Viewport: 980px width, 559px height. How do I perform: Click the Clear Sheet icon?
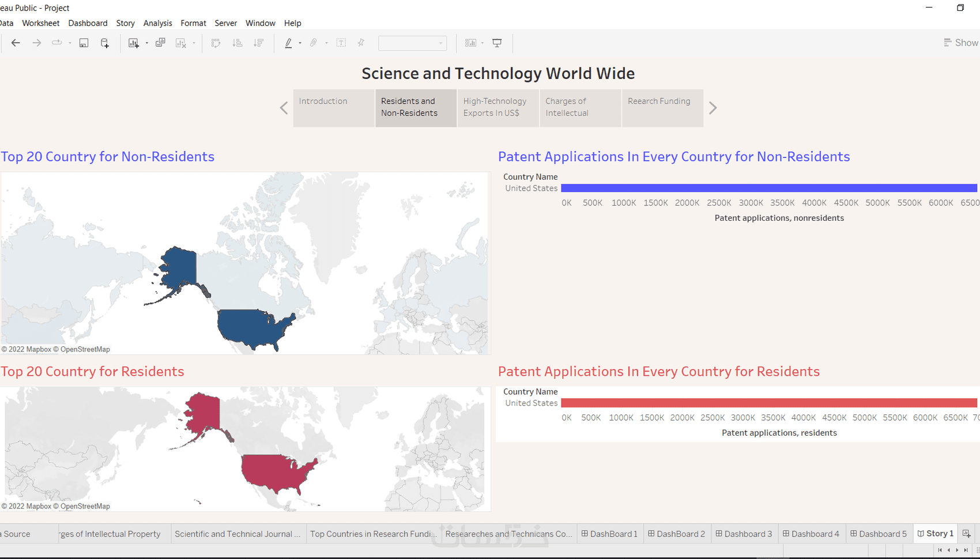pos(180,43)
